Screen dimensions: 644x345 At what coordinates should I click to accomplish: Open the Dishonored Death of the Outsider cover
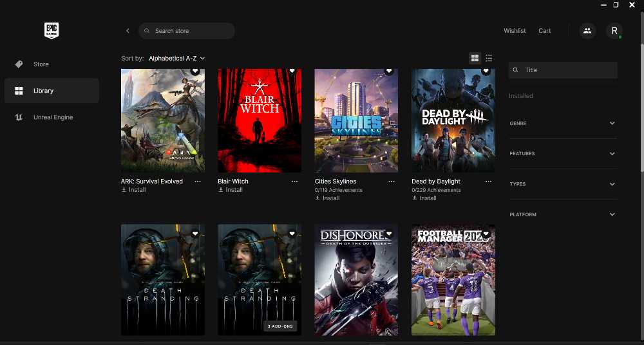[x=357, y=280]
